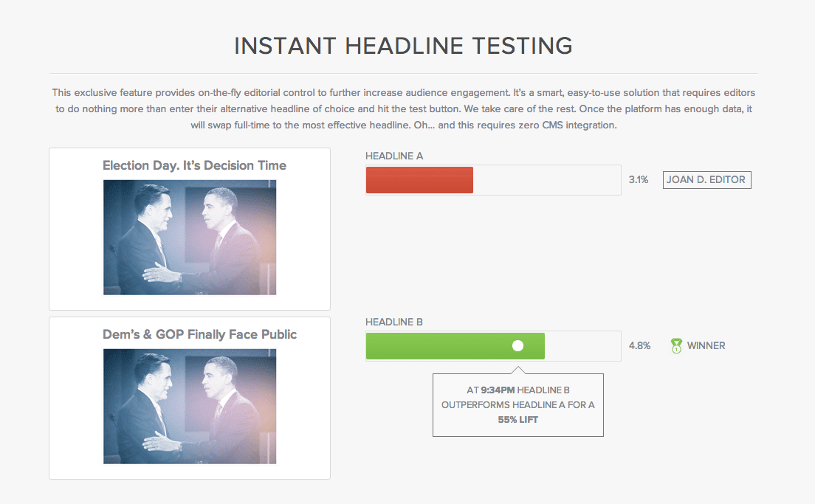The image size is (815, 504).
Task: Click the white dot on the green bar
Action: (517, 345)
